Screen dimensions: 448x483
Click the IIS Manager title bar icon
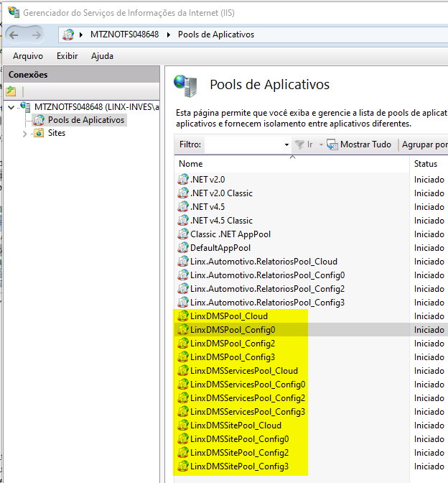[x=13, y=12]
